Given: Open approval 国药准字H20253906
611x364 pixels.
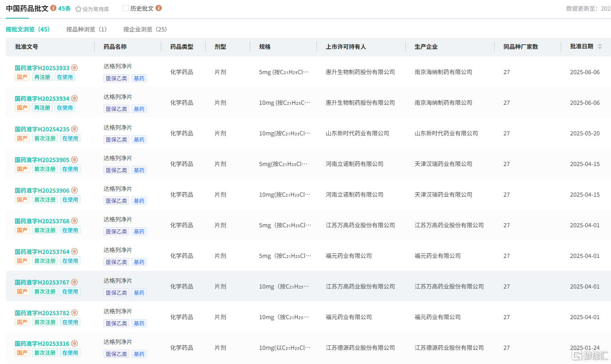Looking at the screenshot, I should [42, 190].
